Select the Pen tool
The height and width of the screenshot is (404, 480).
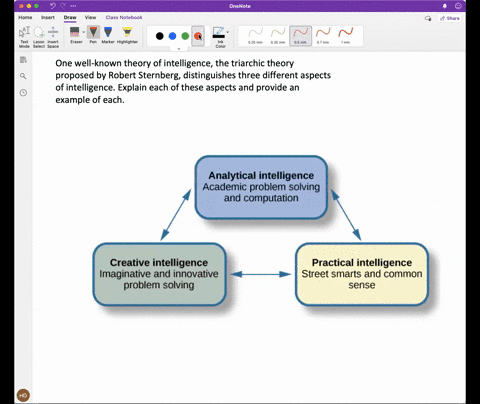(x=93, y=35)
